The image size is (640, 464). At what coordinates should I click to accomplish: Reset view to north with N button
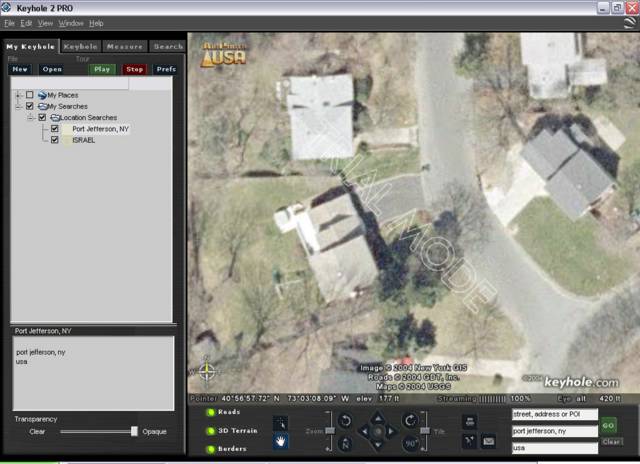click(x=345, y=444)
